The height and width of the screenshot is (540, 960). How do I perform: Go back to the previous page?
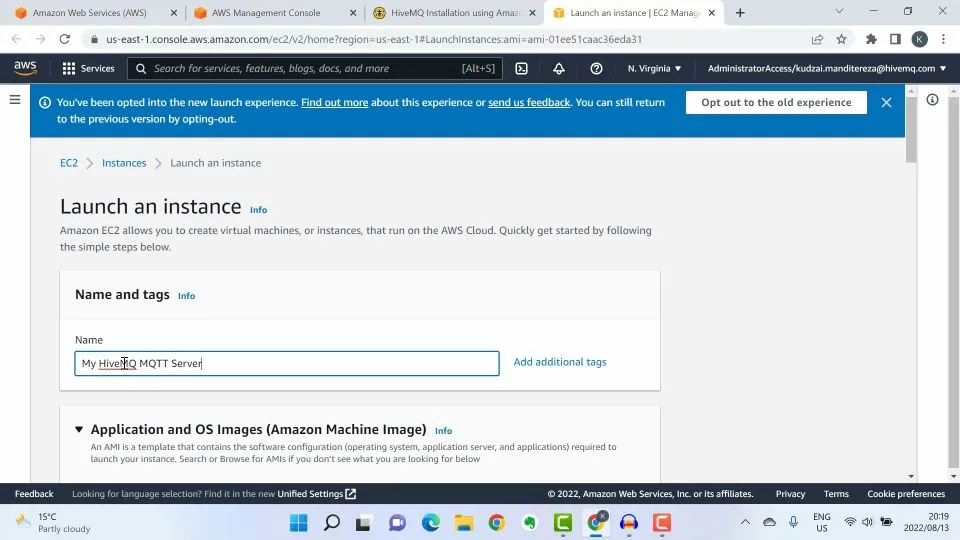pyautogui.click(x=17, y=39)
